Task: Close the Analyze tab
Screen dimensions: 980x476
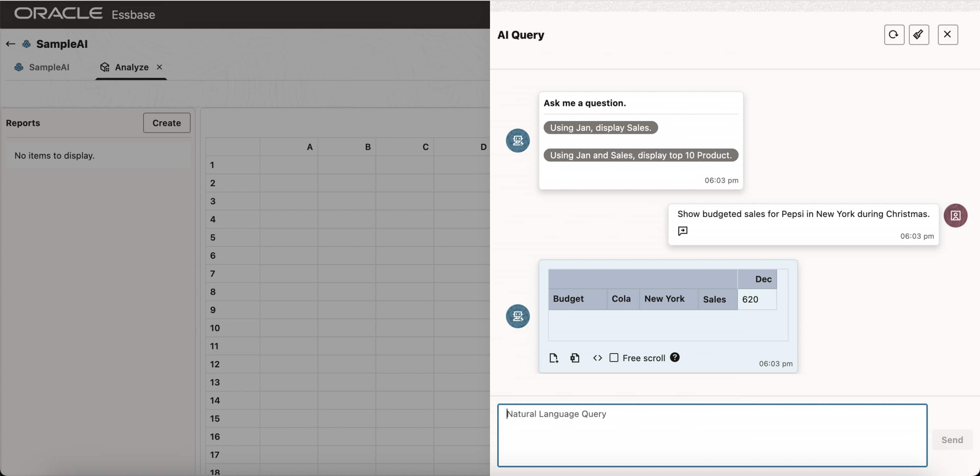Action: coord(159,67)
